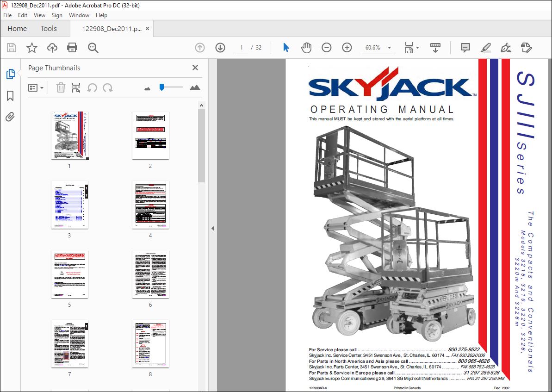Upload file to cloud icon
Screen dimensions: 552x392
(x=52, y=48)
